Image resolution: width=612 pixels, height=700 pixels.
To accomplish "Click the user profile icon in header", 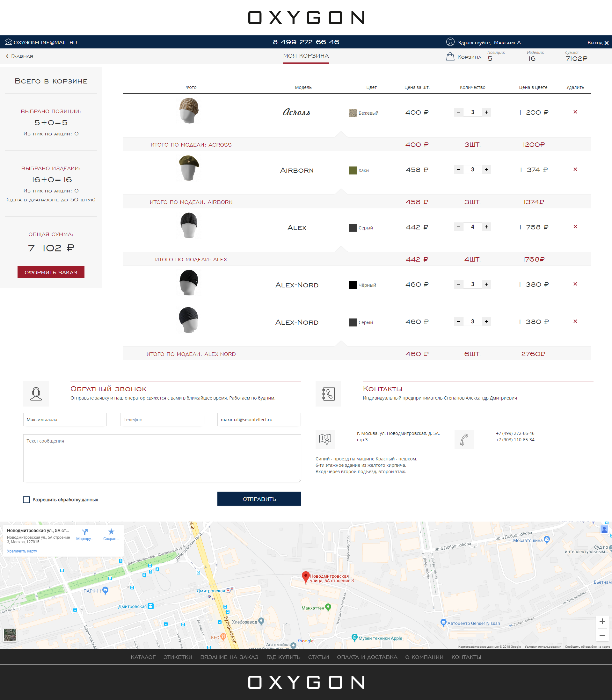I will tap(450, 42).
